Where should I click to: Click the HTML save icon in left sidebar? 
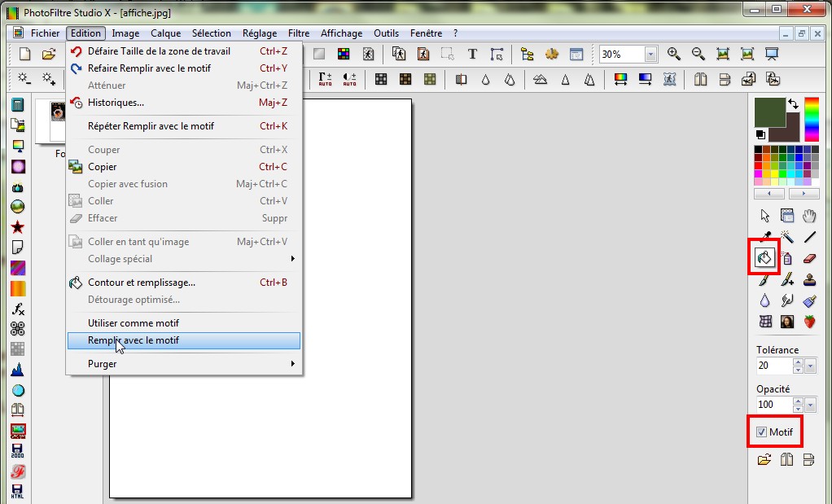click(18, 491)
